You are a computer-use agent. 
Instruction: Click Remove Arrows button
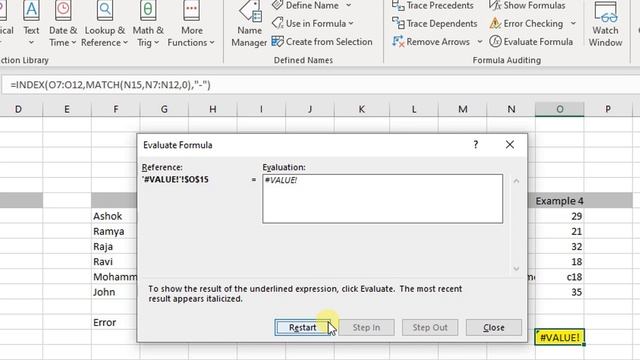[431, 42]
